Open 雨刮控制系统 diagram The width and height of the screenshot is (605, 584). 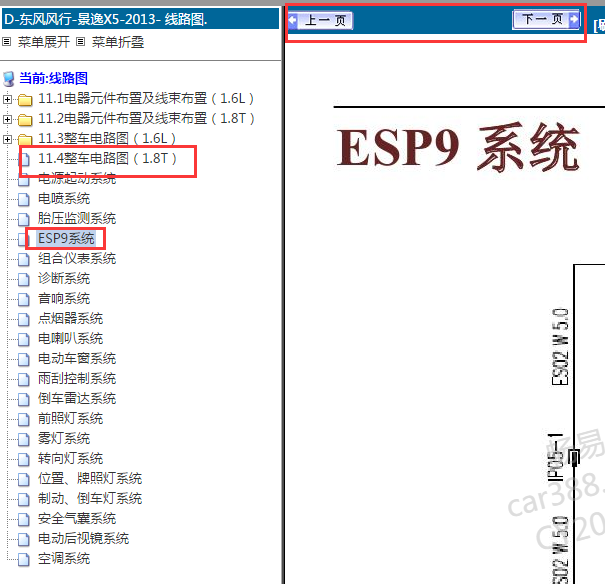coord(77,379)
